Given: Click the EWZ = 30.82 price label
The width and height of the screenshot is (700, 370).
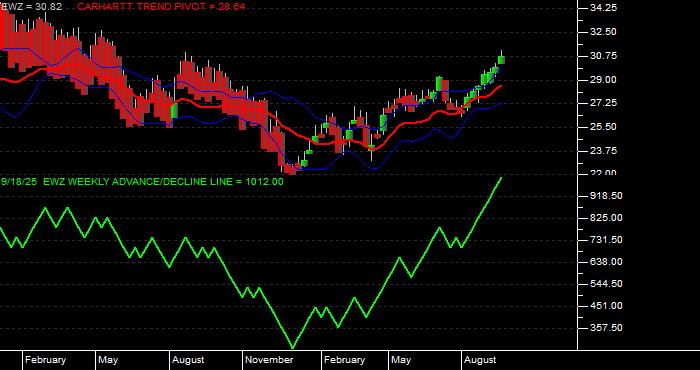Looking at the screenshot, I should (x=32, y=7).
